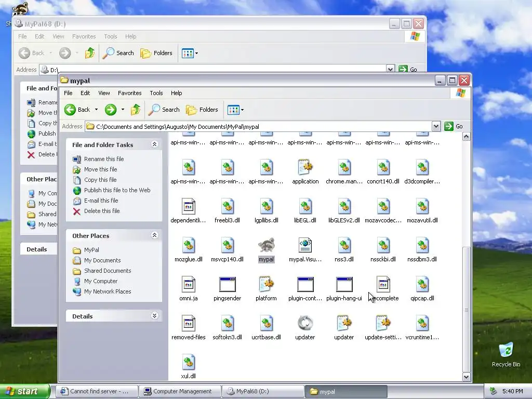
Task: Select the mozglue.dll file
Action: (x=188, y=245)
